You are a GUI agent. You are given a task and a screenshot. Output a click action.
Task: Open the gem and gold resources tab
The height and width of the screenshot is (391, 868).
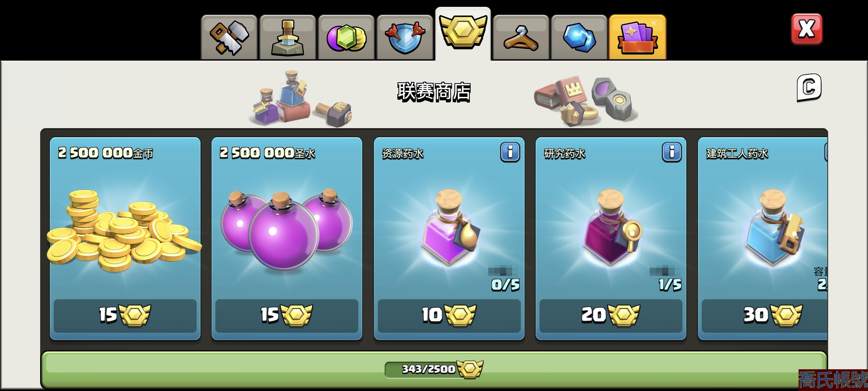346,37
